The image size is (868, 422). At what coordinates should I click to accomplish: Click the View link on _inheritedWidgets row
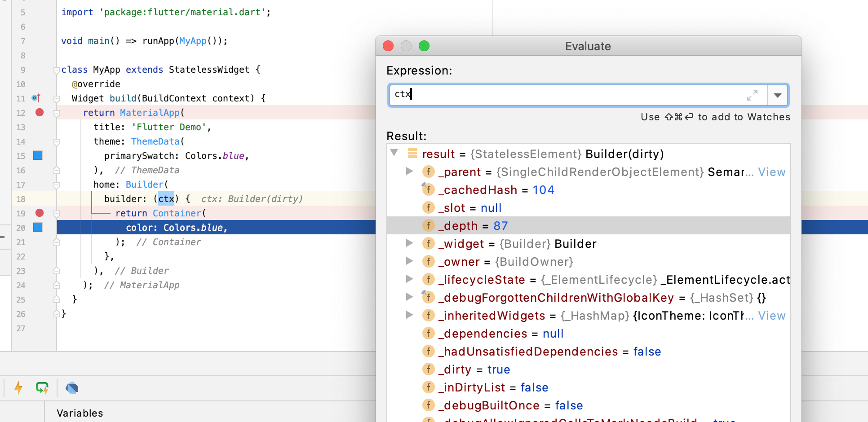click(x=772, y=316)
